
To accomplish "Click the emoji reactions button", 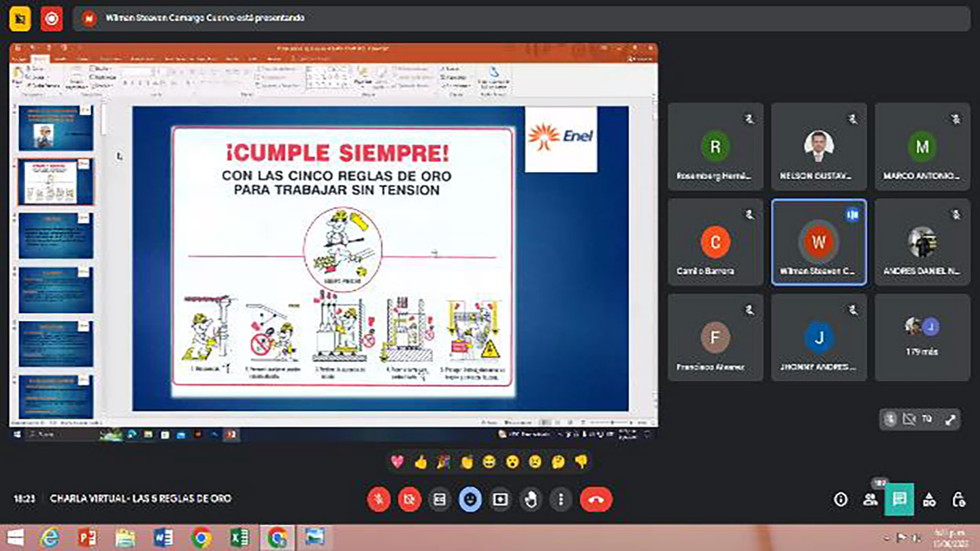I will (470, 500).
